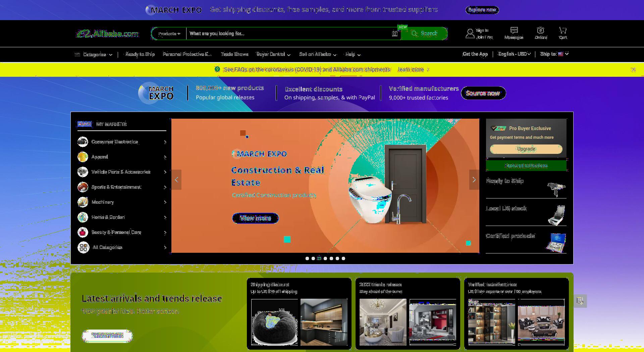Expand Home & Garden submenu arrow
Screen dimensions: 644x352
tap(165, 218)
